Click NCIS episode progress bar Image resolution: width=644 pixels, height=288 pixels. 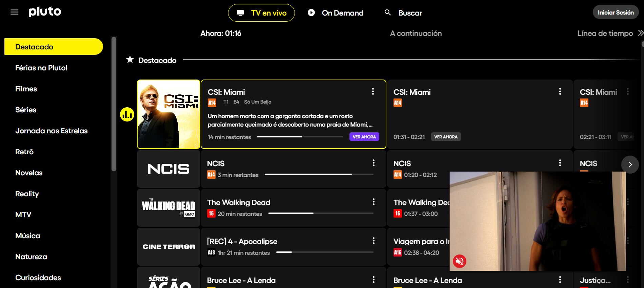[x=319, y=174]
